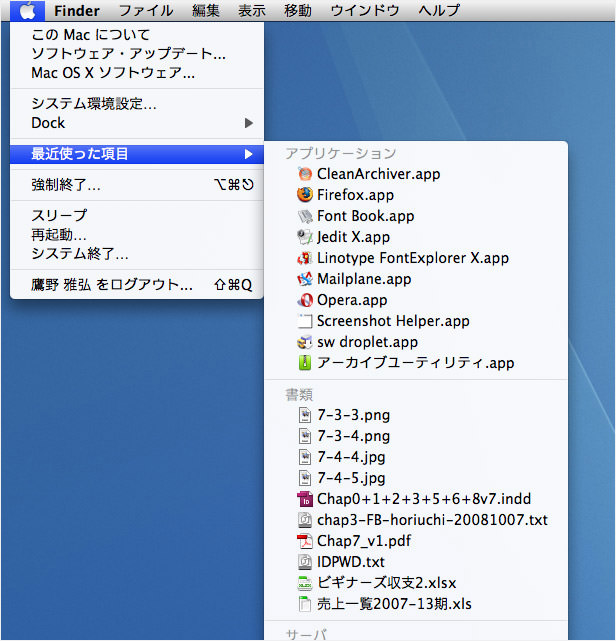Open Mailplane.app from recent items
The width and height of the screenshot is (616, 641).
[x=416, y=279]
